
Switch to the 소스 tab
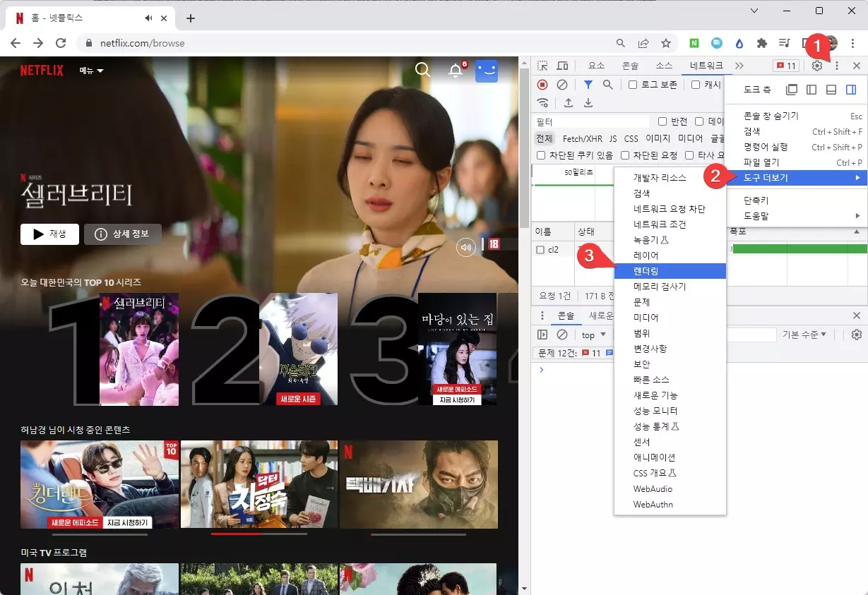[x=664, y=66]
